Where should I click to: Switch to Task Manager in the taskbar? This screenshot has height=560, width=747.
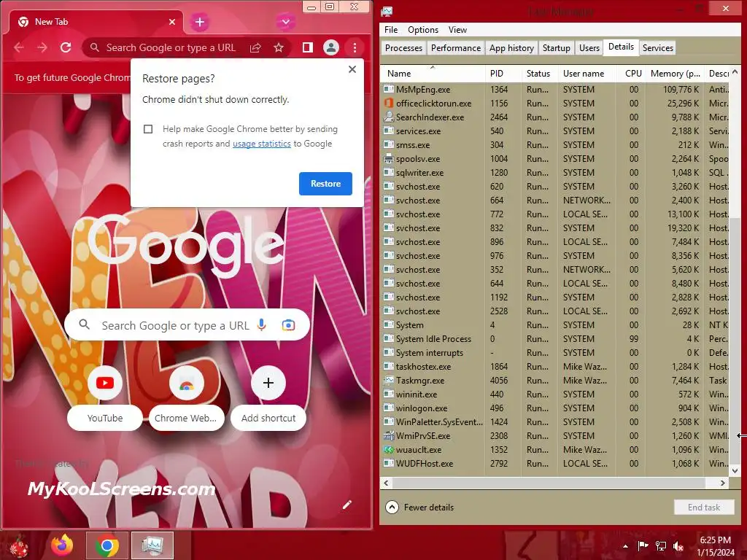(x=152, y=545)
